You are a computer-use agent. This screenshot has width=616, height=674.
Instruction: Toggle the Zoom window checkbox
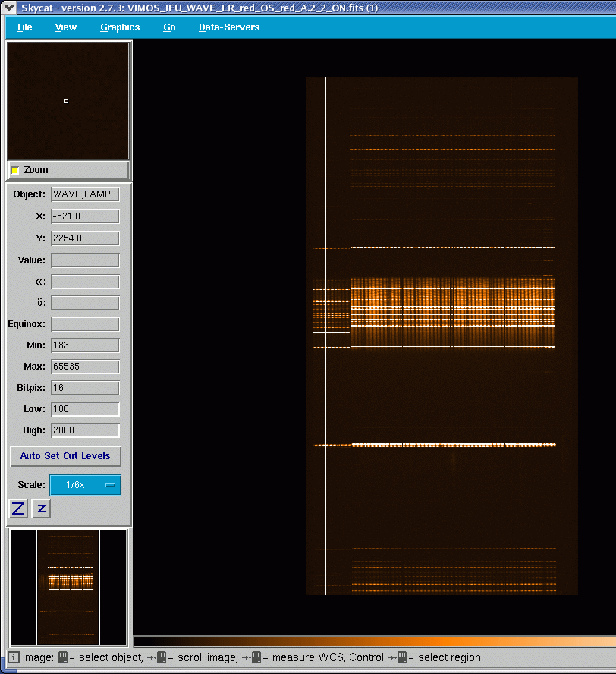point(15,170)
